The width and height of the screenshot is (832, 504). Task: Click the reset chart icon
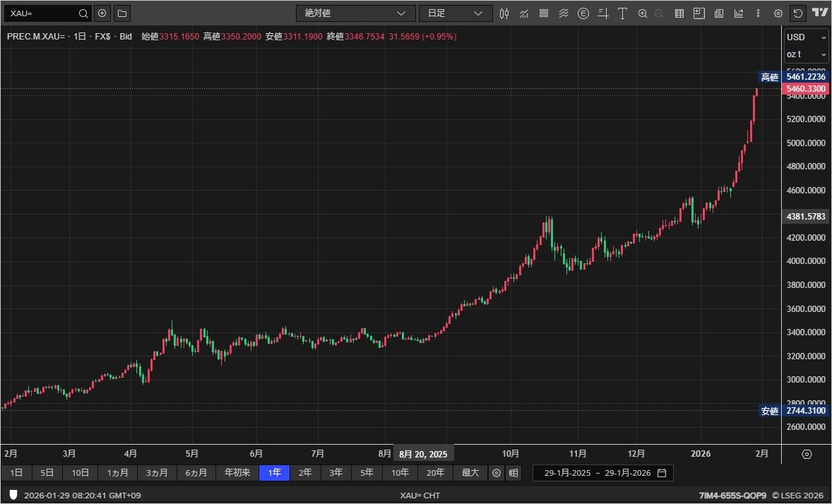[x=798, y=13]
